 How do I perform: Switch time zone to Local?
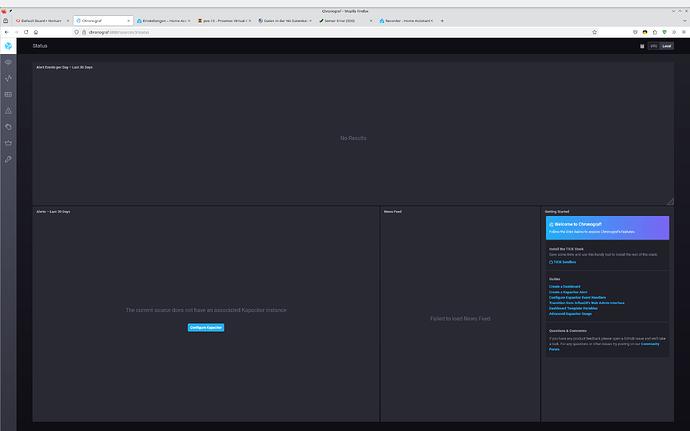[x=667, y=46]
